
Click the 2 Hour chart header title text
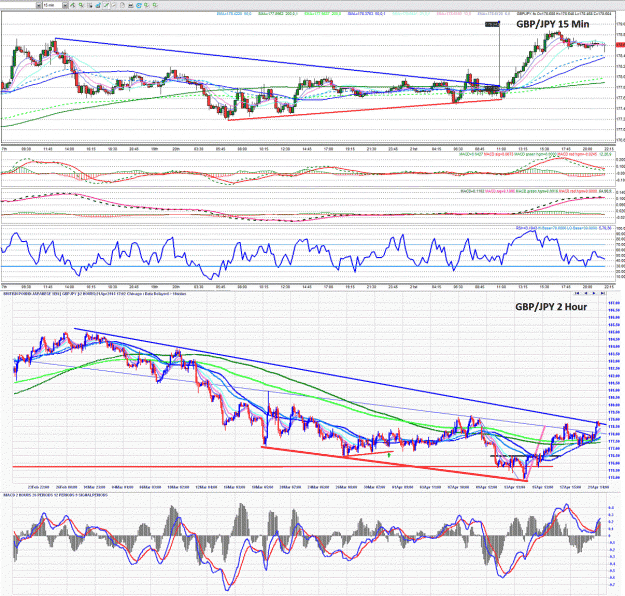point(94,294)
